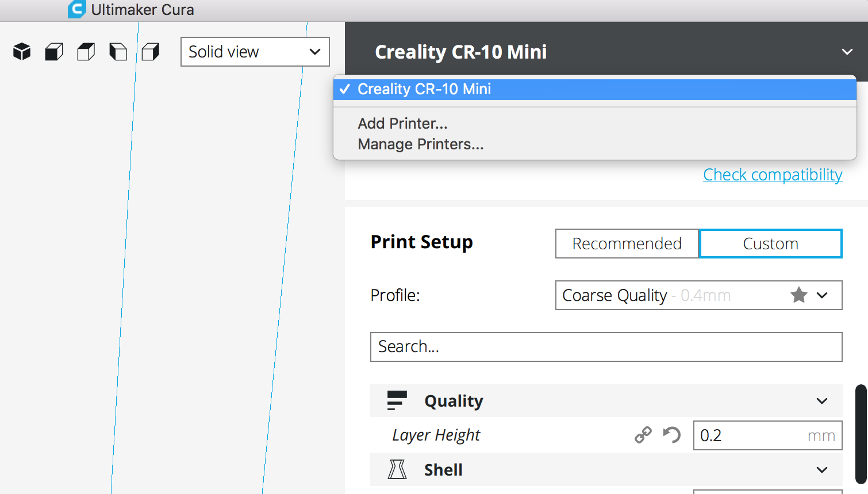The height and width of the screenshot is (494, 868).
Task: Switch to right side camera view icon
Action: (151, 52)
